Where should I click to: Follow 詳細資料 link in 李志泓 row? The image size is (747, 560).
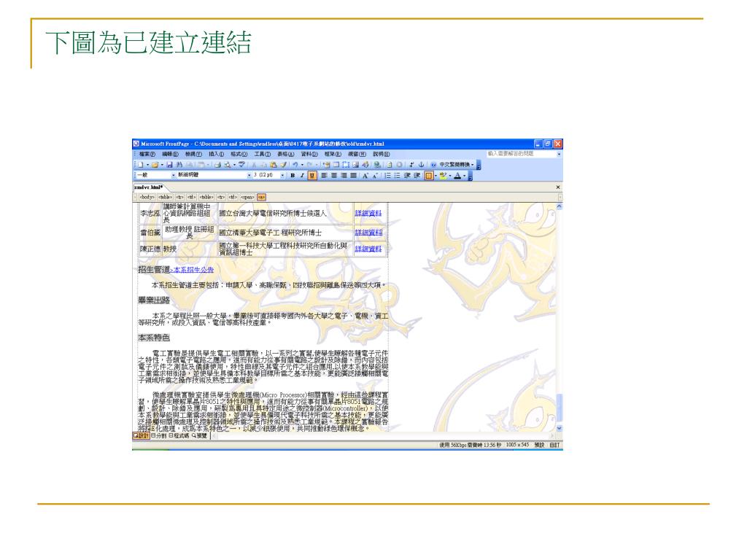(368, 214)
